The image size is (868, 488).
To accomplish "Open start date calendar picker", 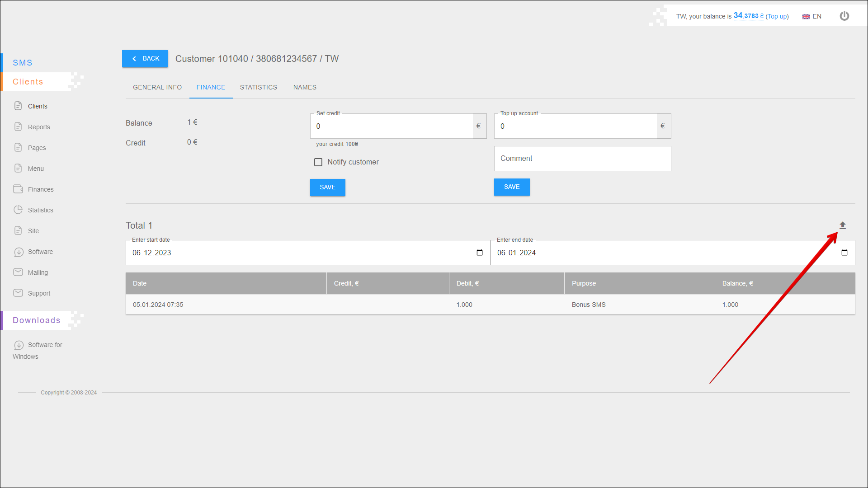I will pos(480,253).
